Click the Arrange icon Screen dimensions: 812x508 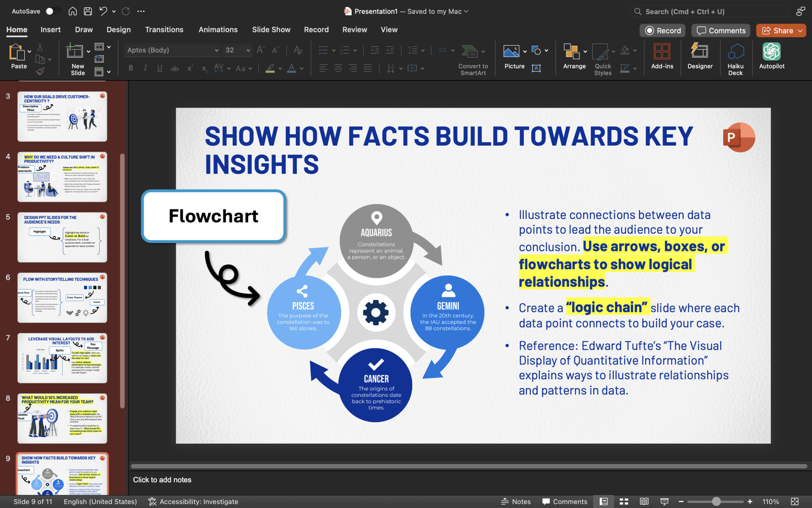tap(572, 53)
